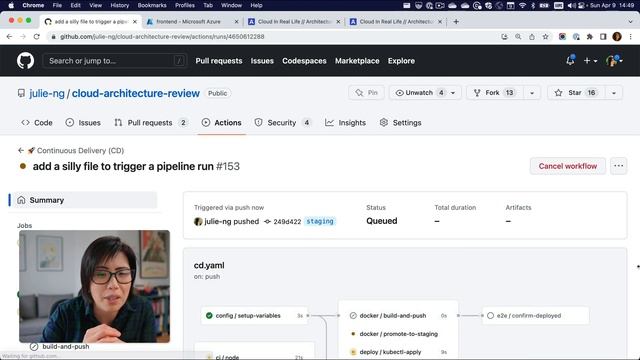Image resolution: width=640 pixels, height=360 pixels.
Task: Open the Chrome extensions puzzle icon
Action: click(x=589, y=37)
